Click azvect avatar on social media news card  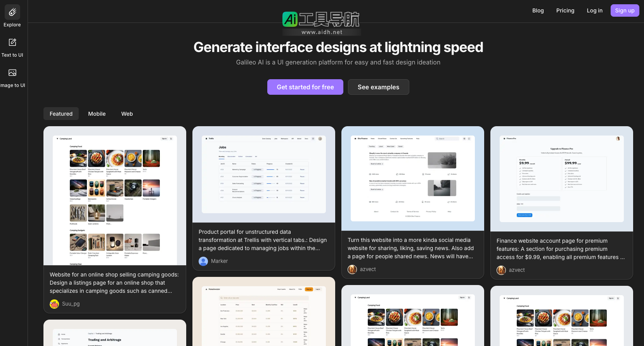coord(352,269)
